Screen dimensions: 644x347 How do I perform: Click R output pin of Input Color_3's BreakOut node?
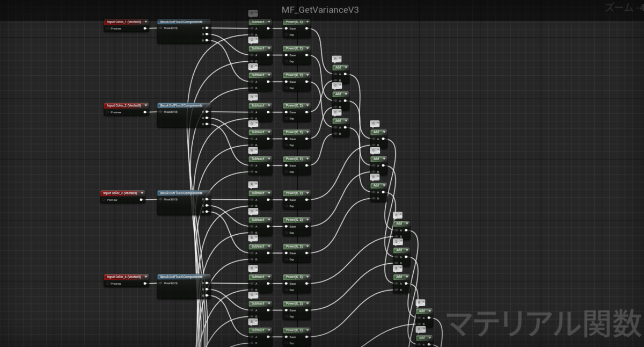(x=207, y=199)
